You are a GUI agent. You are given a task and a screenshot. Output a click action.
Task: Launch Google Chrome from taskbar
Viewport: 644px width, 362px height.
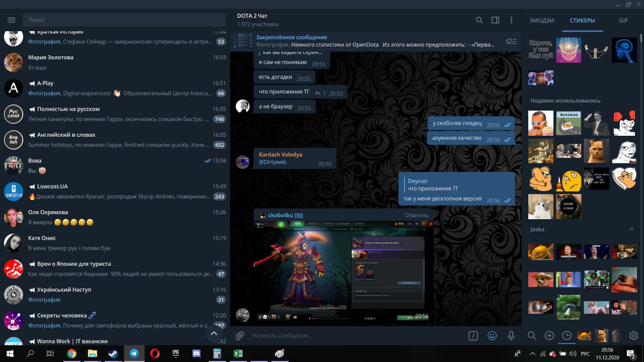point(71,353)
